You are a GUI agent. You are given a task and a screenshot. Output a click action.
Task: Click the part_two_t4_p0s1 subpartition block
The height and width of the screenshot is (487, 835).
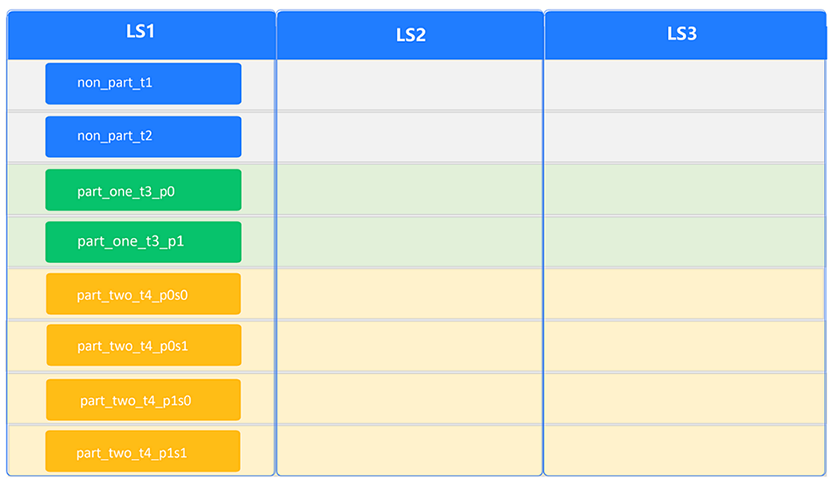143,346
